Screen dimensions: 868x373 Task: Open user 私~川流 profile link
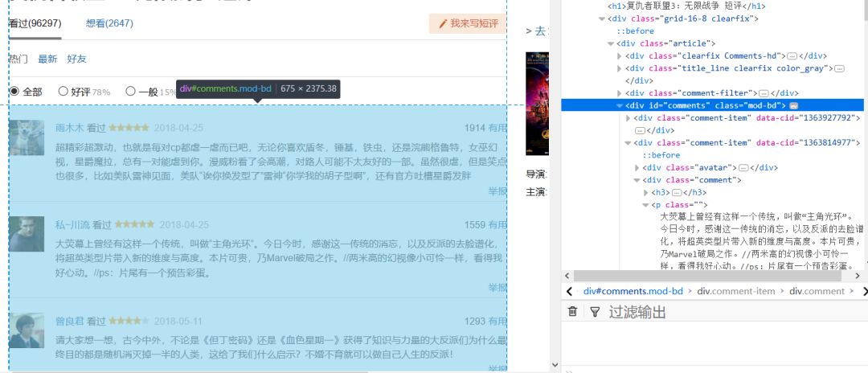(72, 225)
